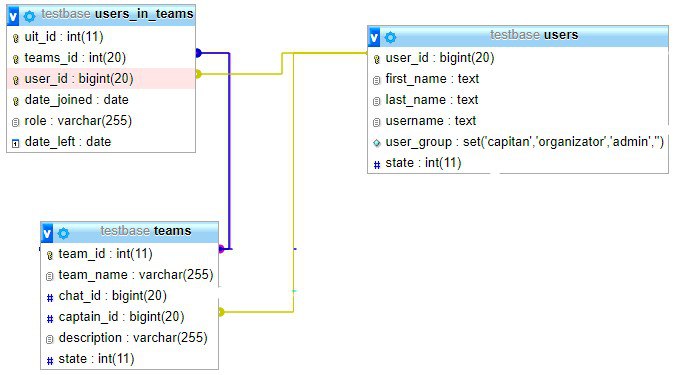Click yellow relation endpoint at users_in_teams user_id

click(x=198, y=74)
